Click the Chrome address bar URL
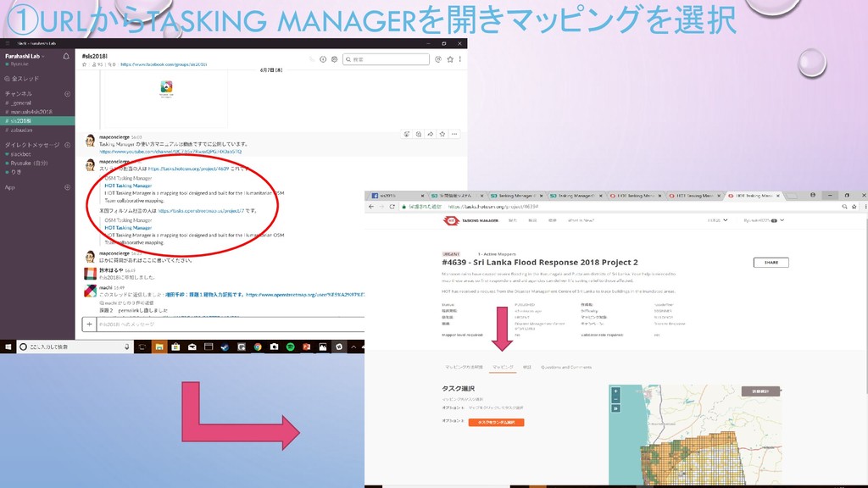868x488 pixels. tap(492, 207)
